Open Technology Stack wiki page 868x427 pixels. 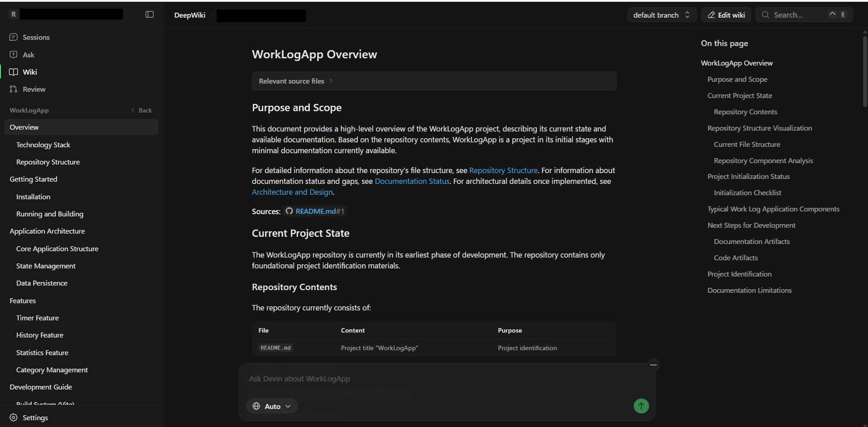pos(43,145)
